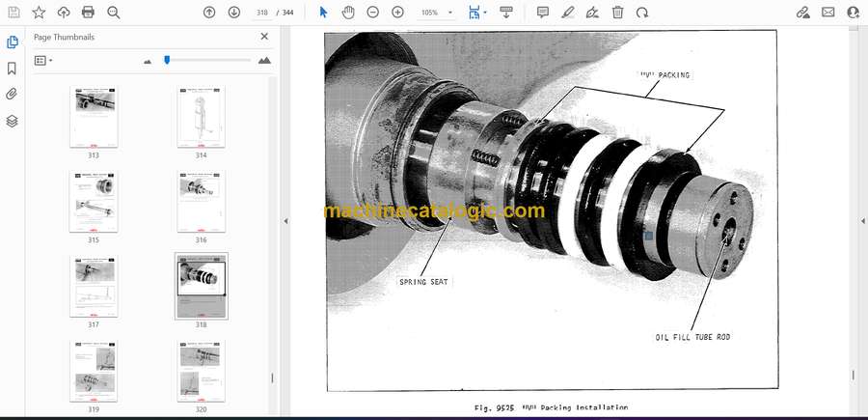Click the reduce thumbnail size small mountain icon
This screenshot has width=868, height=420.
point(148,61)
